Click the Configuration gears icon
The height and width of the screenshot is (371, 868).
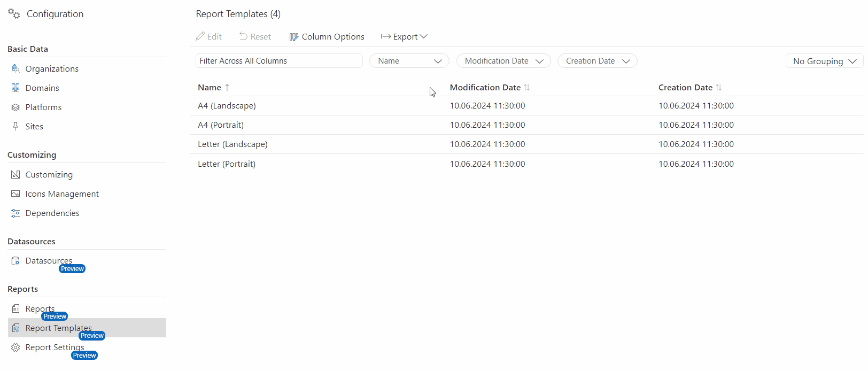[14, 13]
